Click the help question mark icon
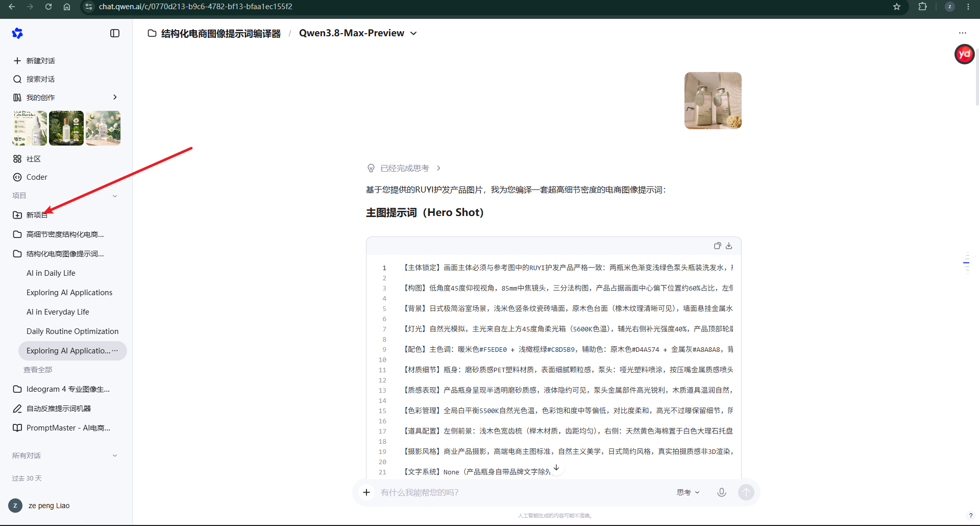The width and height of the screenshot is (980, 526). click(971, 516)
